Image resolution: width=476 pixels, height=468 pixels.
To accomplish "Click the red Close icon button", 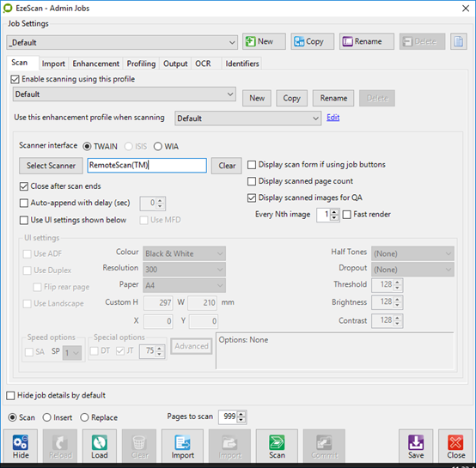I will click(x=455, y=446).
